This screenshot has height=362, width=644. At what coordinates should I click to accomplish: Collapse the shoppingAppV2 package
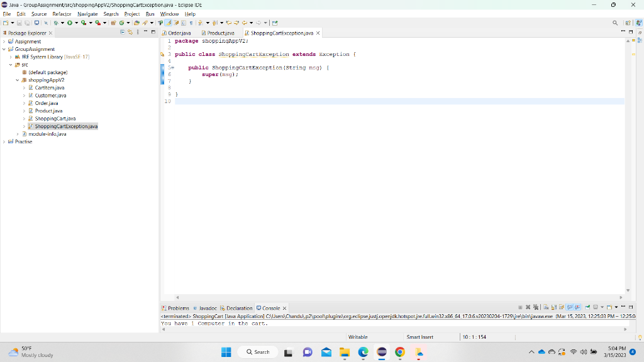click(x=18, y=80)
